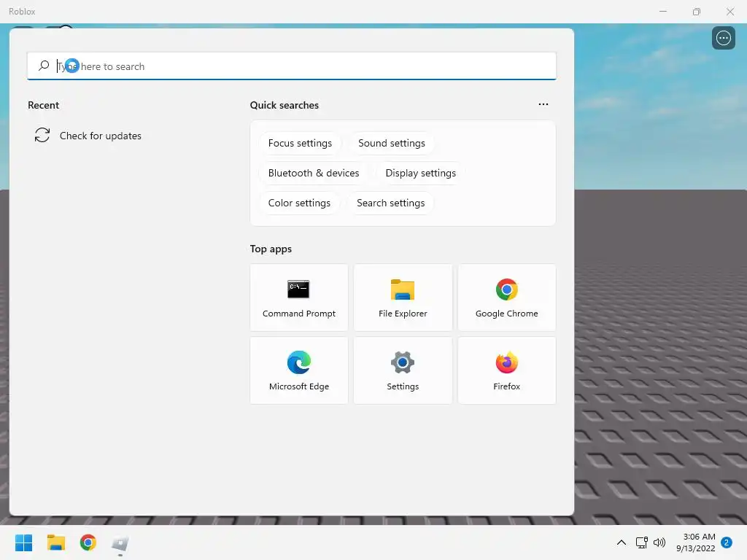Open Google Chrome in the taskbar

(88, 542)
